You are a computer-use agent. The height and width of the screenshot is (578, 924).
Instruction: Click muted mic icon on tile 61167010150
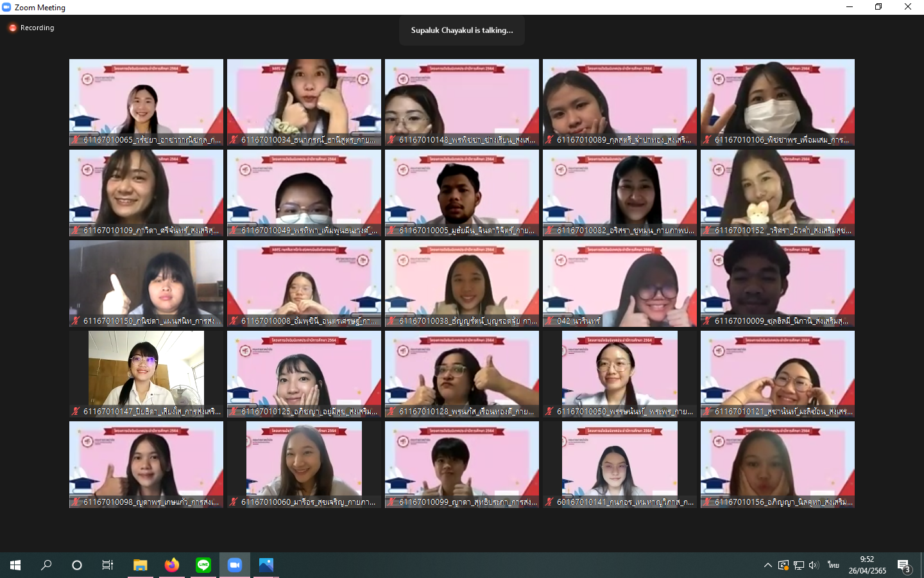click(76, 320)
